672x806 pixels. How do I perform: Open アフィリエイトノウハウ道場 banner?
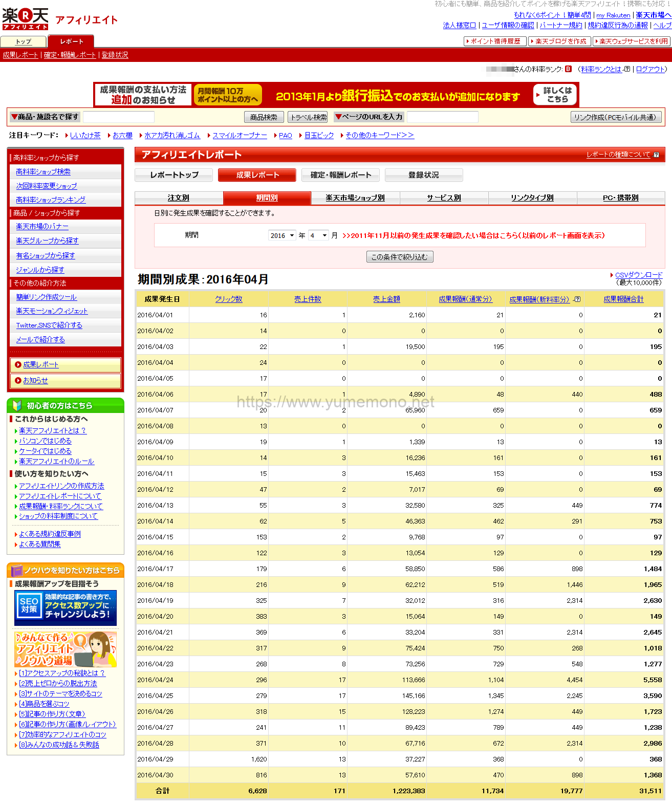[x=66, y=649]
